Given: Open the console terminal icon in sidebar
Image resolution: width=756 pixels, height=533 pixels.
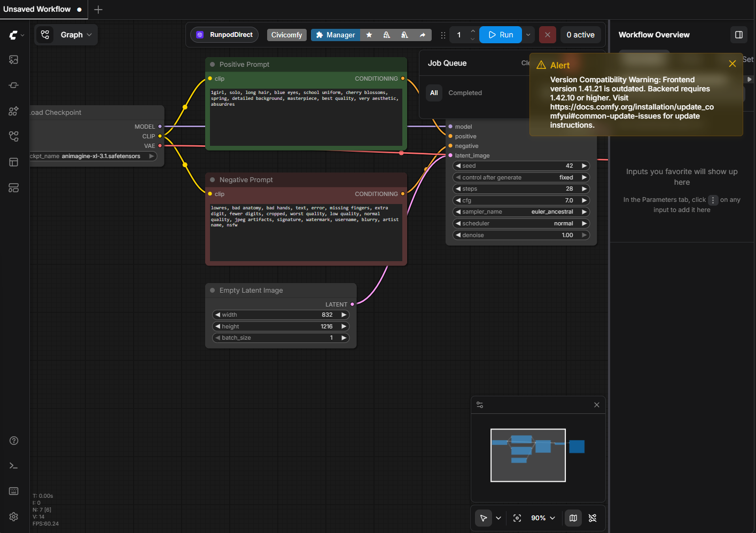Looking at the screenshot, I should pyautogui.click(x=14, y=466).
